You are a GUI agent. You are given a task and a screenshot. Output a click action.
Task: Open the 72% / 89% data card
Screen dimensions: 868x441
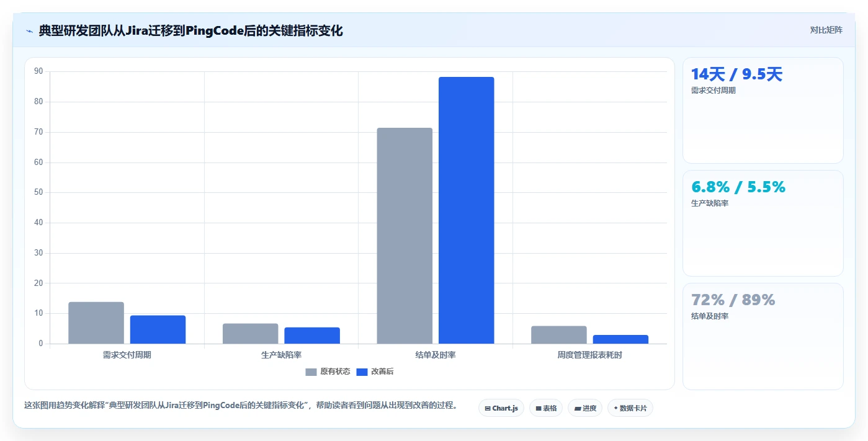tap(763, 336)
